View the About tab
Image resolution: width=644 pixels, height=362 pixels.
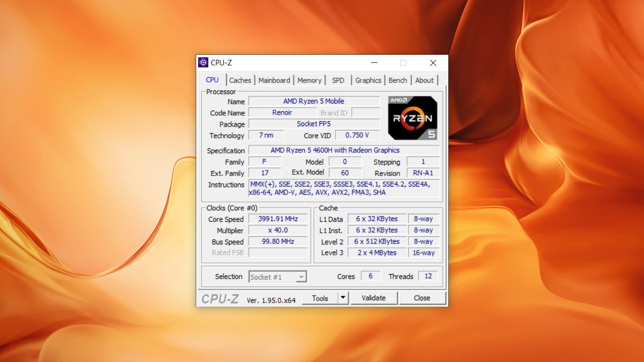tap(424, 80)
